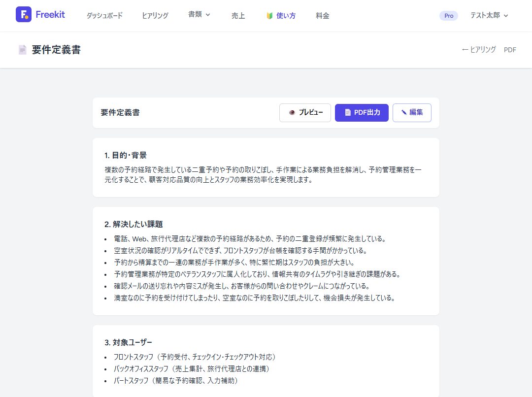Image resolution: width=532 pixels, height=397 pixels.
Task: Click the フロントスタッフ list item
Action: click(195, 357)
